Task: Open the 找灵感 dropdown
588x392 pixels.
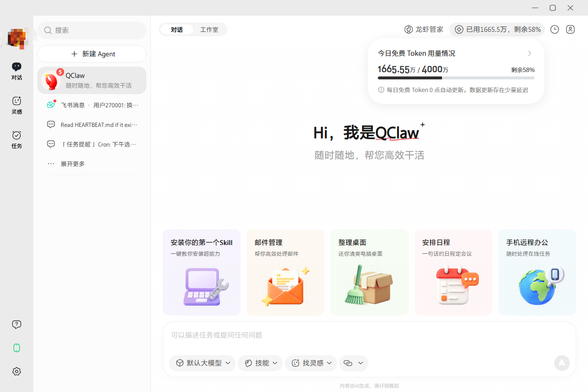Action: click(x=311, y=363)
